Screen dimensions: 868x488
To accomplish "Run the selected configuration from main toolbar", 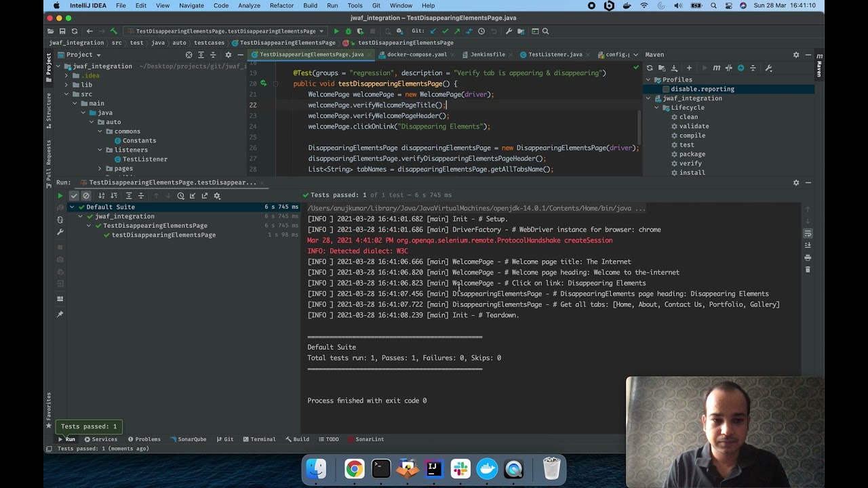I will (x=336, y=31).
